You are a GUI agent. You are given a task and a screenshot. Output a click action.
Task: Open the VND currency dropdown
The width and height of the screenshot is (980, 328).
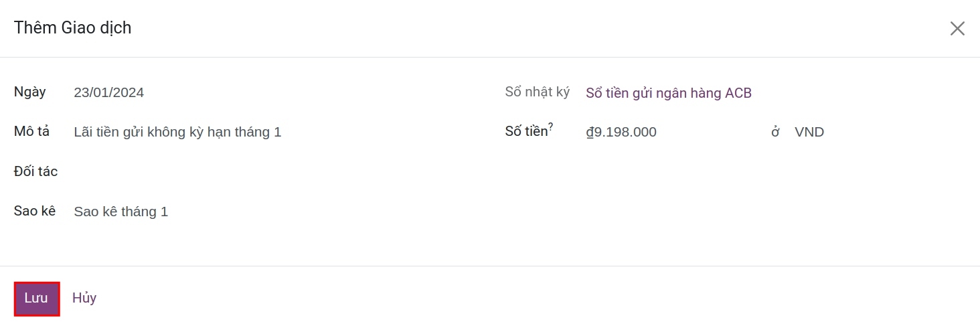click(x=809, y=133)
